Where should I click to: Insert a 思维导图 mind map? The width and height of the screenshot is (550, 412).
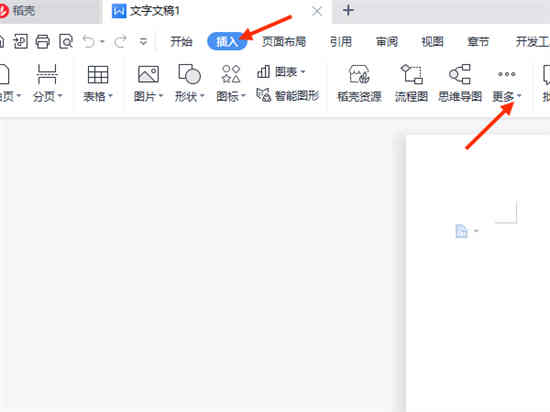(460, 83)
